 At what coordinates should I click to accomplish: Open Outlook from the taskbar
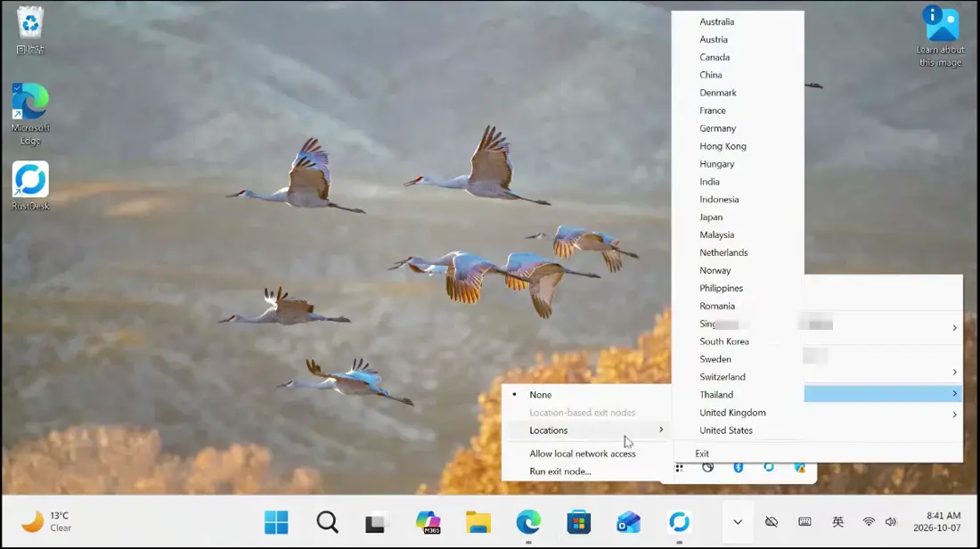(629, 522)
